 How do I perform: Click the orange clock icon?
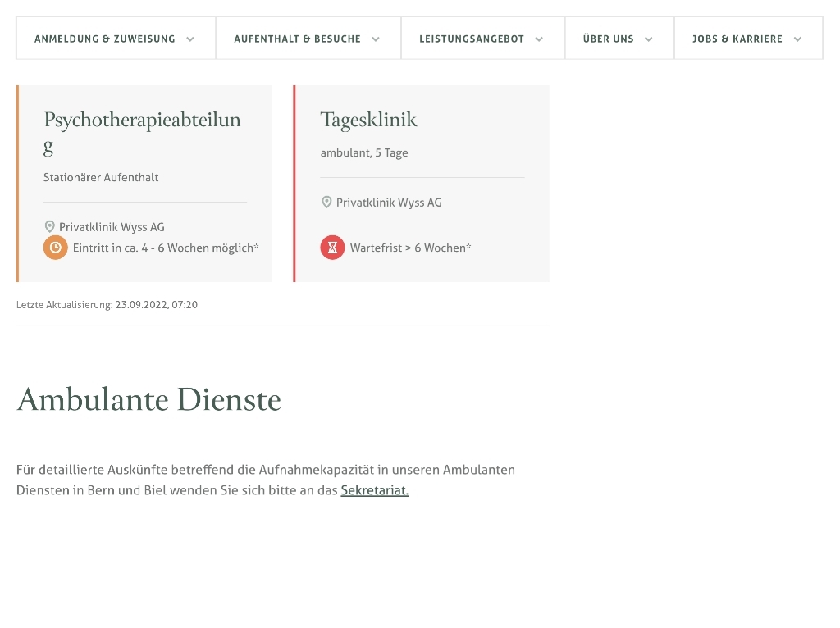[x=55, y=248]
